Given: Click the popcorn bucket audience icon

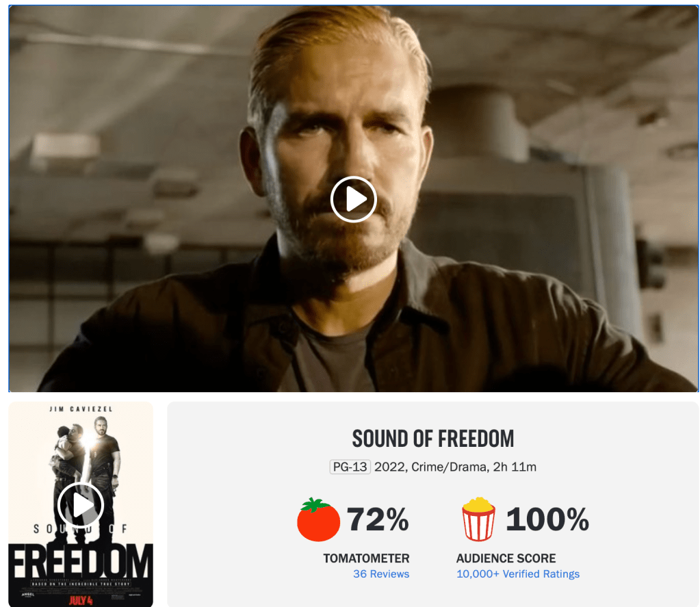Looking at the screenshot, I should coord(478,519).
